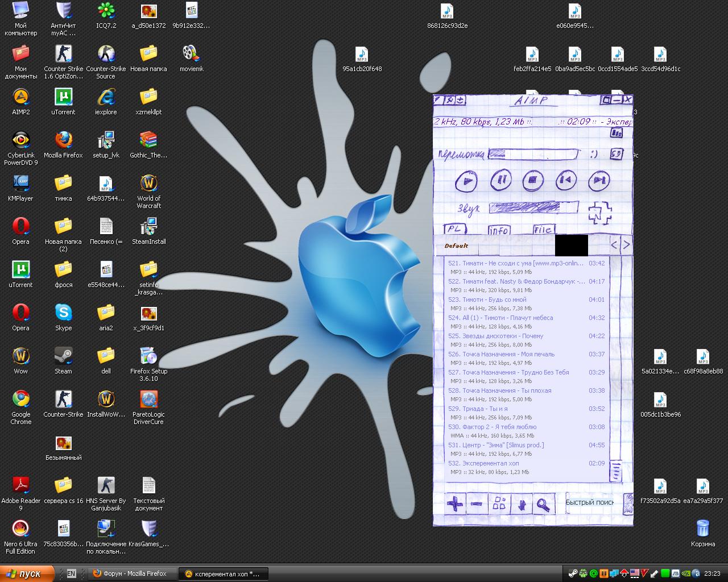Select the Nero 6 Ultra Full Edition icon
Viewport: 728px width, 582px height.
20,537
